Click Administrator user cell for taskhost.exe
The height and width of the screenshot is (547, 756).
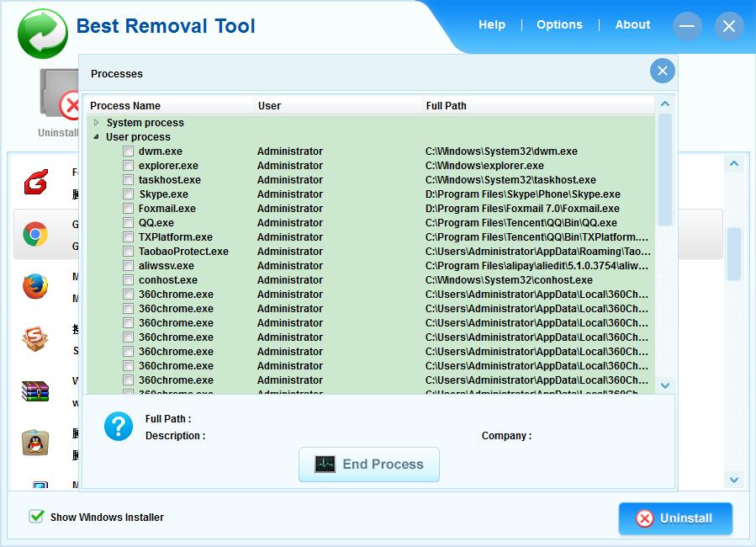coord(290,180)
